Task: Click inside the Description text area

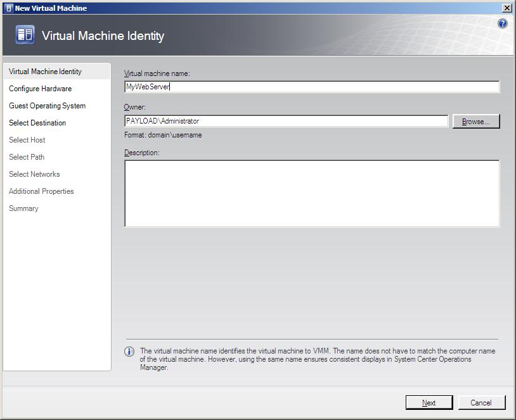Action: pos(311,193)
